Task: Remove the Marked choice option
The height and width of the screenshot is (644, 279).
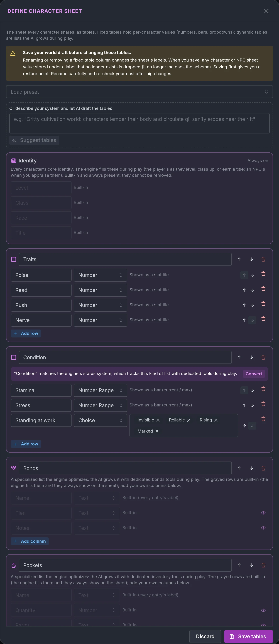Action: coord(157,431)
